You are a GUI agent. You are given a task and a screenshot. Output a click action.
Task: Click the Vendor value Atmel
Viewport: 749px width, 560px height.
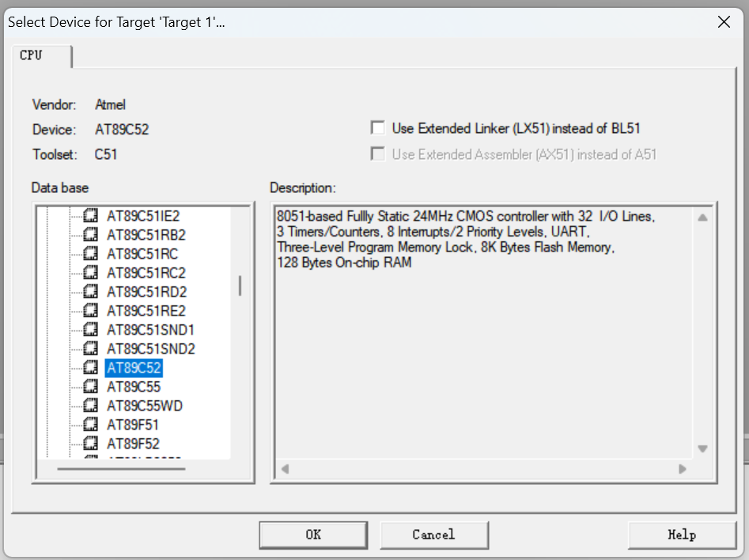click(x=111, y=104)
